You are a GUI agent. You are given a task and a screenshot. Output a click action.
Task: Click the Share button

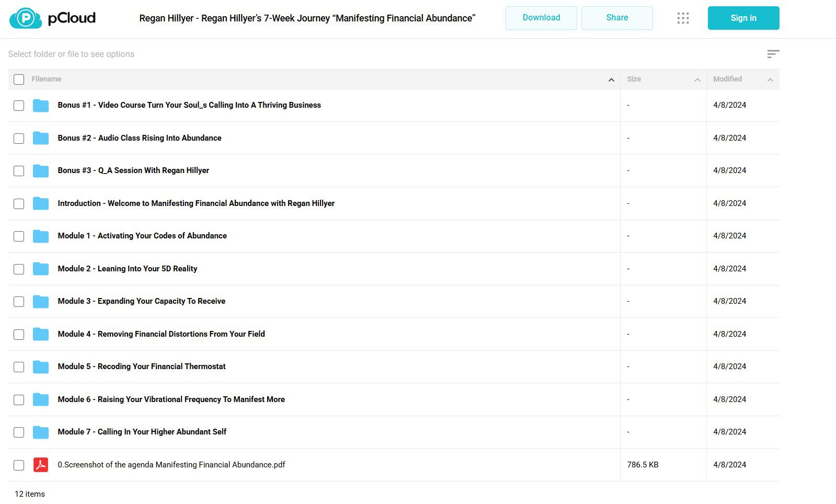pyautogui.click(x=617, y=18)
